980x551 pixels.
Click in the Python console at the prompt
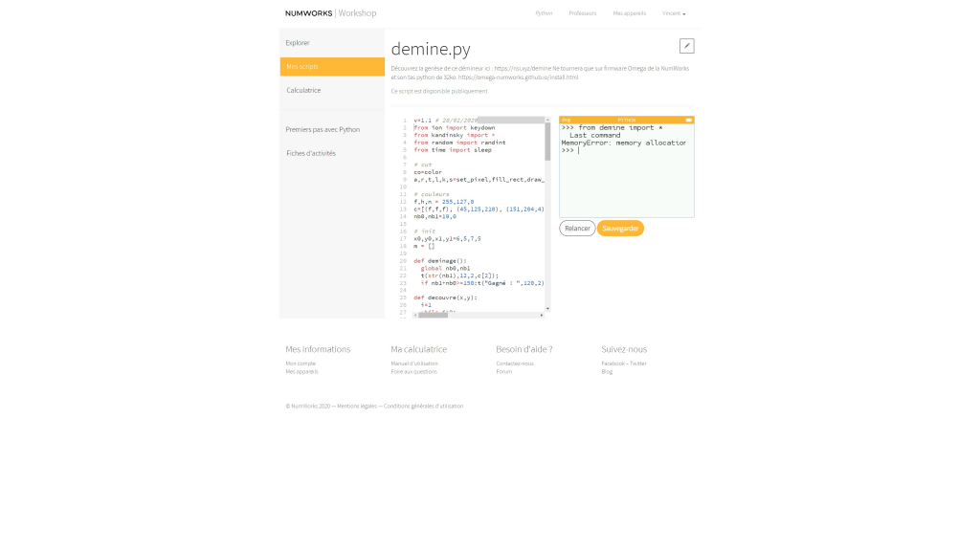[x=579, y=150]
